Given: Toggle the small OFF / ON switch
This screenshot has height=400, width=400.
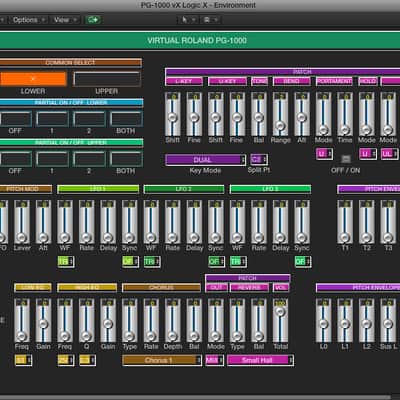Looking at the screenshot, I should 346,159.
